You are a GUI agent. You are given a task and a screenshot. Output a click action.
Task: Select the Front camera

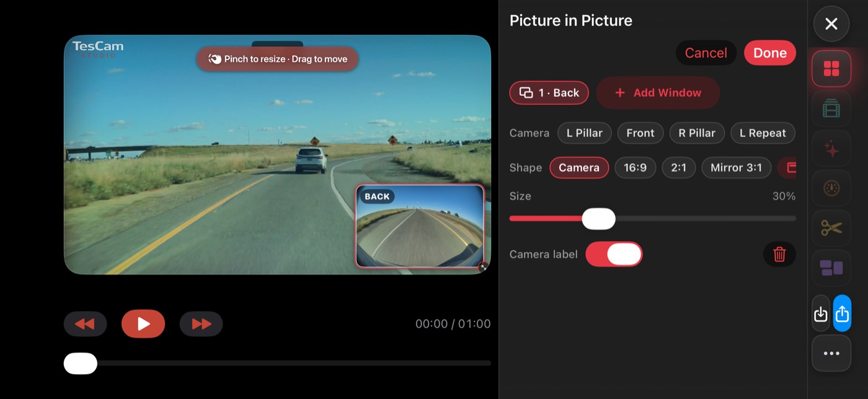640,133
